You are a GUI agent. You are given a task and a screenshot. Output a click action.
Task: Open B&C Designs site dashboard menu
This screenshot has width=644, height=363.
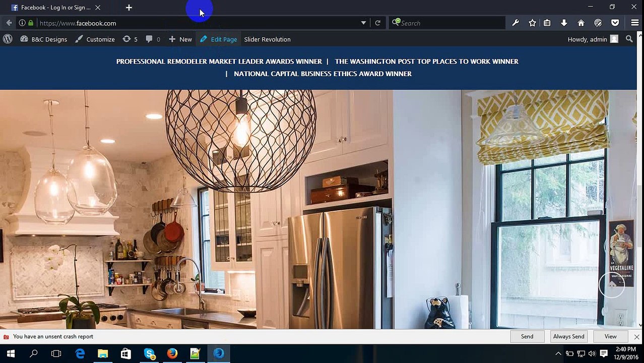(x=43, y=39)
